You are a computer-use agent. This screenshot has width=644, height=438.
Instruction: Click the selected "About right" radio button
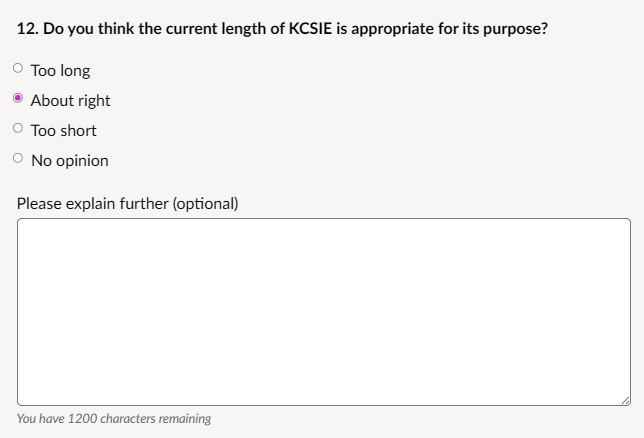point(17,99)
